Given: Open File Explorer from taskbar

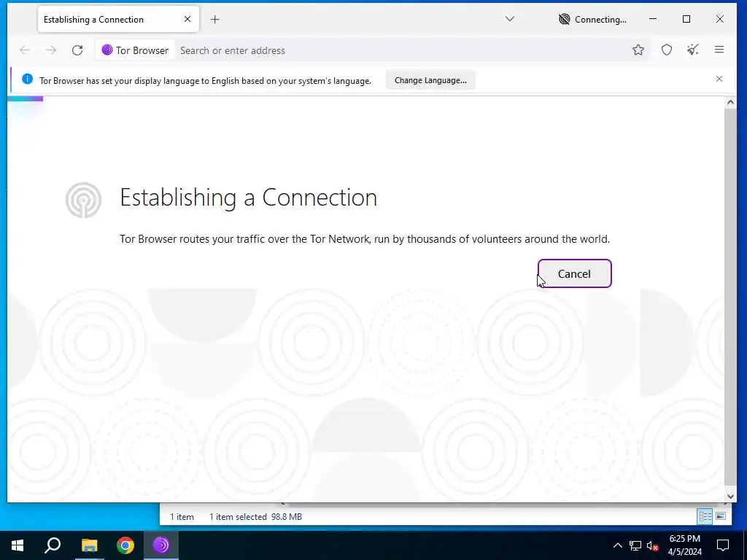Looking at the screenshot, I should coord(89,545).
